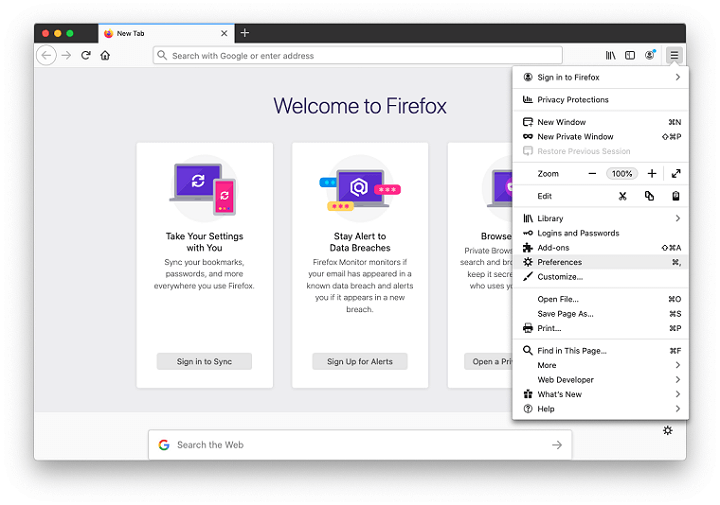Expand the Web Developer submenu
The width and height of the screenshot is (720, 505).
(601, 380)
